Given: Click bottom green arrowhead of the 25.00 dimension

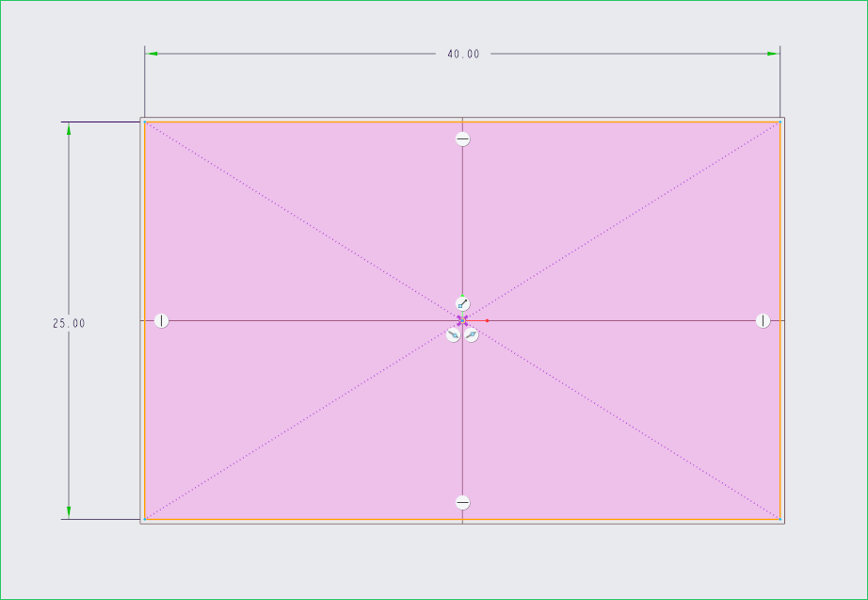Looking at the screenshot, I should point(69,512).
